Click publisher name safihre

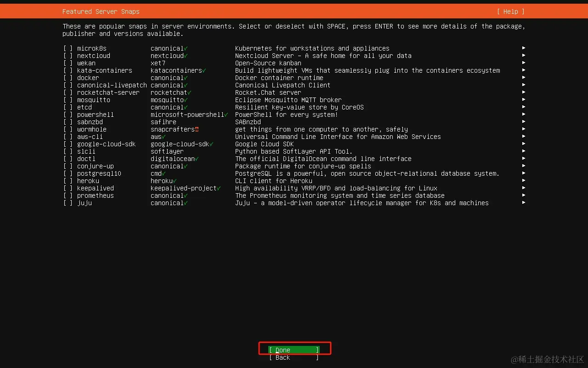(164, 122)
